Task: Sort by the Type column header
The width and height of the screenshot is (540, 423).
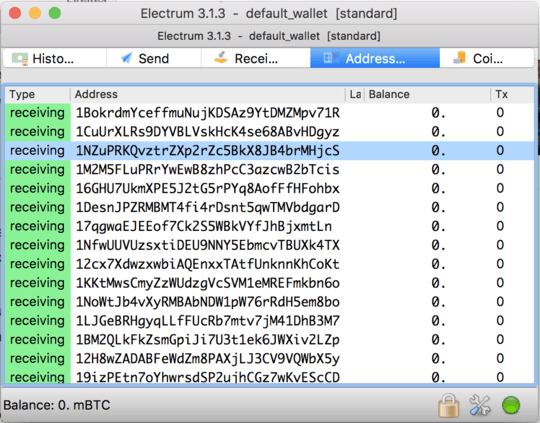Action: click(37, 94)
